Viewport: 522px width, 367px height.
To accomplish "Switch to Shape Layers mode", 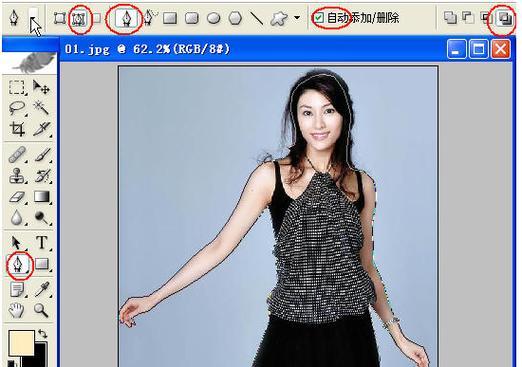I will (59, 18).
